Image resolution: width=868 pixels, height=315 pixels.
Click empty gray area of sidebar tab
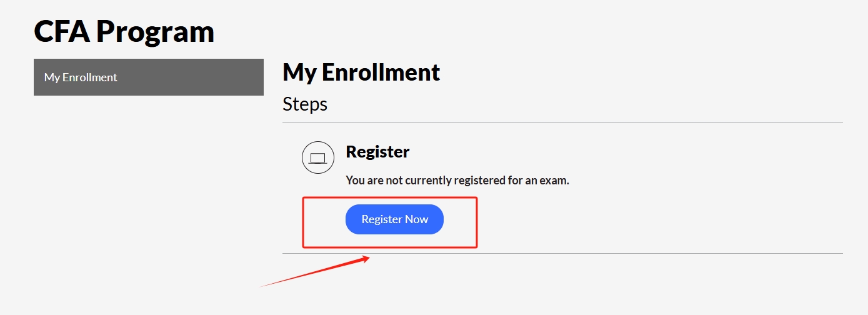pyautogui.click(x=200, y=77)
